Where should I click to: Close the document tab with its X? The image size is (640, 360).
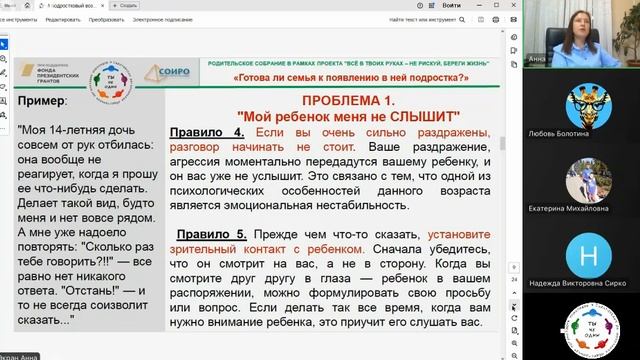click(x=102, y=6)
